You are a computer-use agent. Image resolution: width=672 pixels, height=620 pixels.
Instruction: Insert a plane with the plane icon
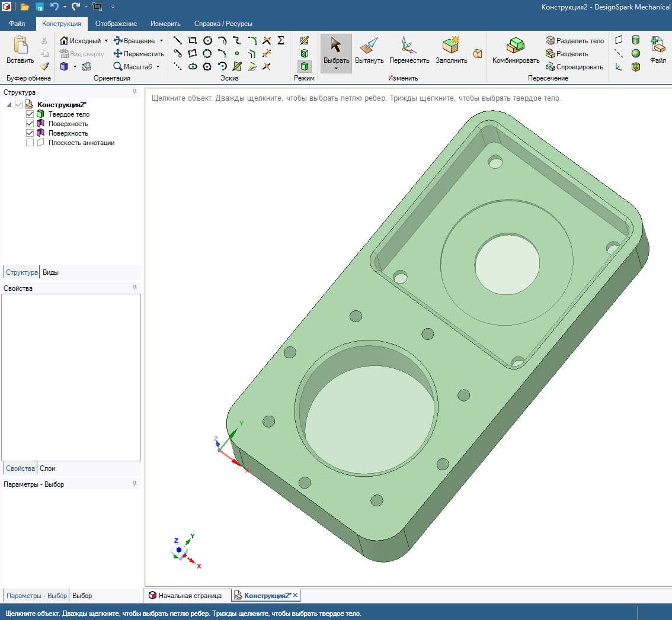(619, 40)
